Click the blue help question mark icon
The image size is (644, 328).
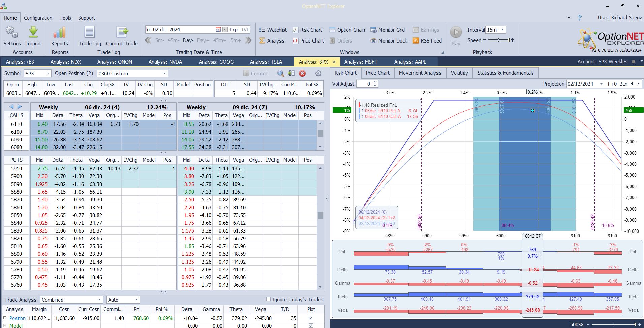tap(580, 18)
